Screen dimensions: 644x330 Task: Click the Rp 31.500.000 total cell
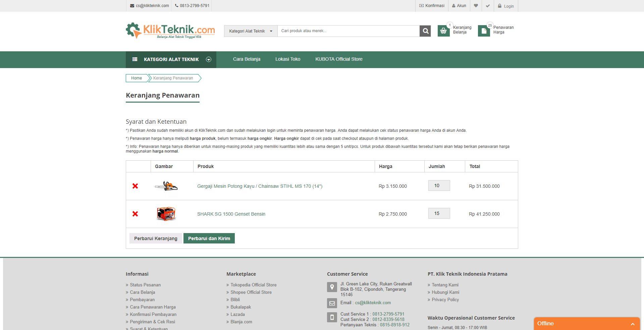pos(484,186)
